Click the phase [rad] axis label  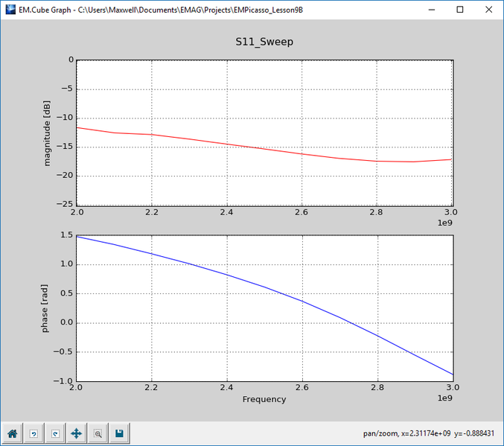click(45, 308)
